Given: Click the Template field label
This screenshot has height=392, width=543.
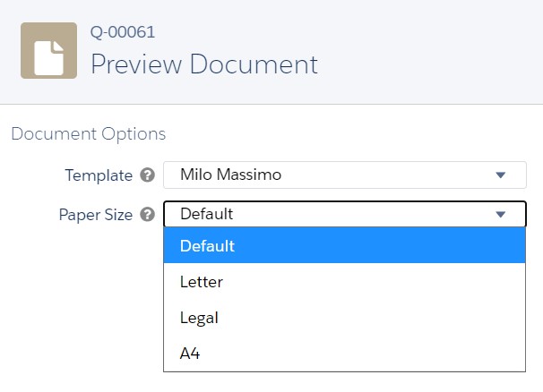Looking at the screenshot, I should (99, 175).
